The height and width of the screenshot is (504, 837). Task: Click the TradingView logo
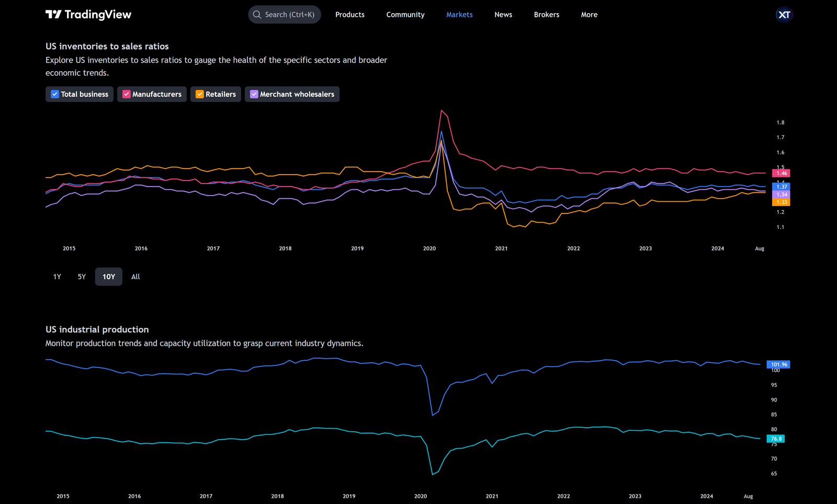tap(88, 14)
